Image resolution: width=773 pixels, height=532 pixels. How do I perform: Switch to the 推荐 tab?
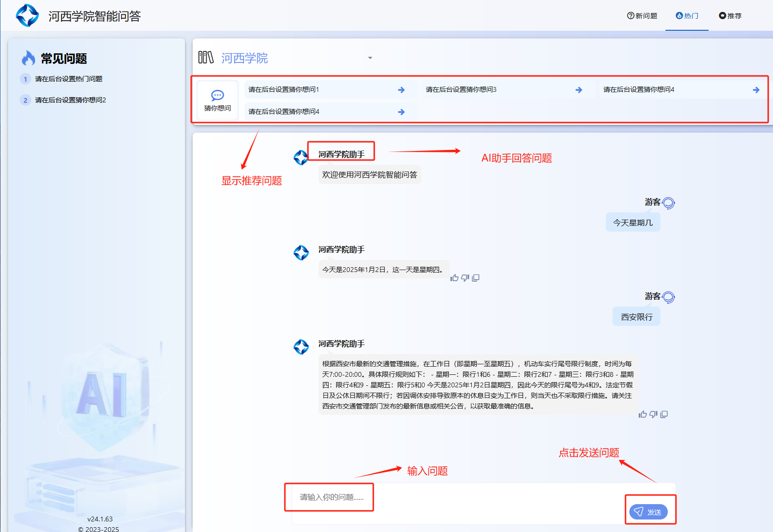click(730, 16)
